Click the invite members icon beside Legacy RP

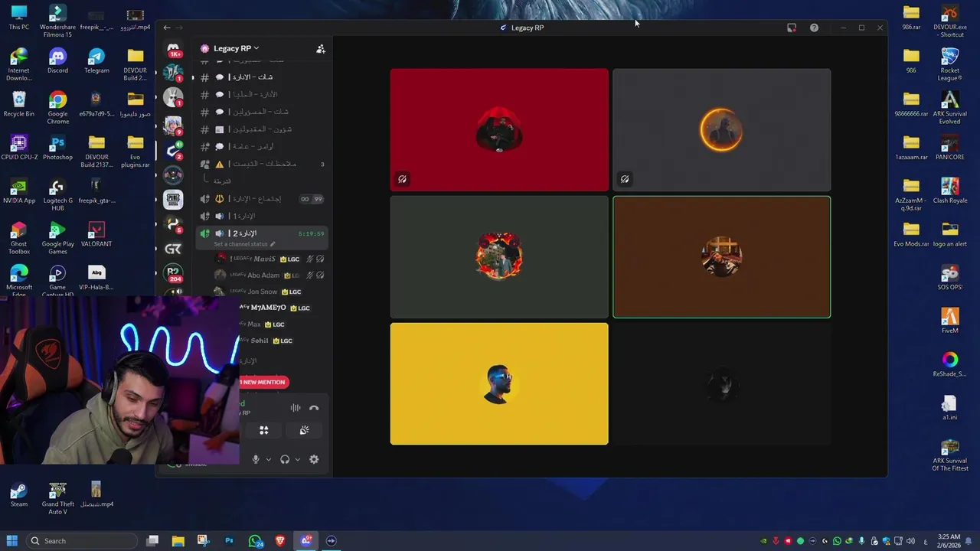[321, 48]
